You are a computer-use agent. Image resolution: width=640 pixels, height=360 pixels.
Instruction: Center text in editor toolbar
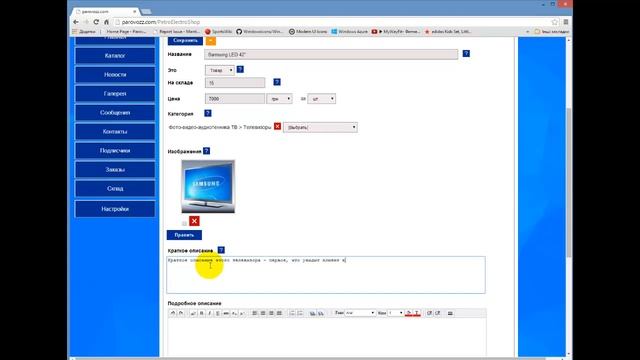tap(263, 313)
